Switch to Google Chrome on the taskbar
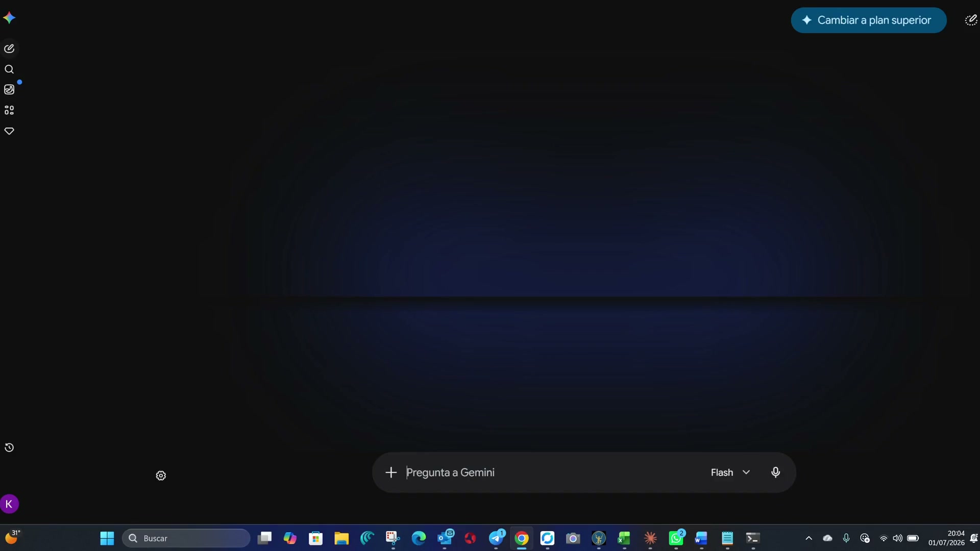The height and width of the screenshot is (551, 980). [522, 538]
